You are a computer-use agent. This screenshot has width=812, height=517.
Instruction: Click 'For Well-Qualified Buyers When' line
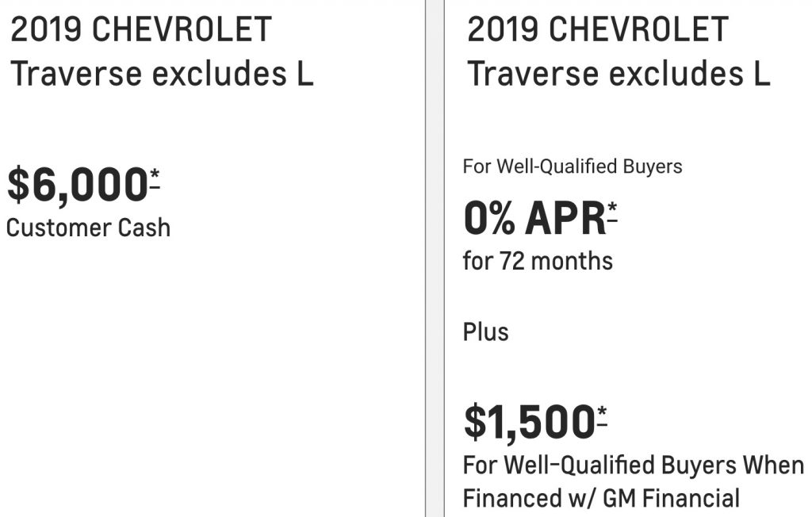634,465
